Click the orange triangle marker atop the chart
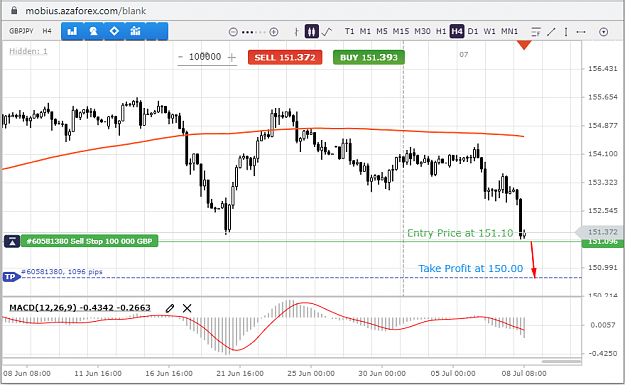 524,45
